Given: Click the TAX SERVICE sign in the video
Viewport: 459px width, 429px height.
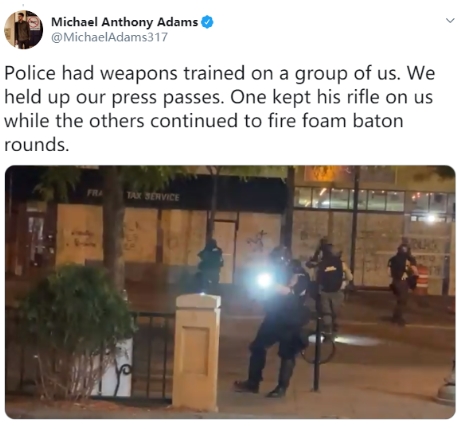Looking at the screenshot, I should [153, 197].
